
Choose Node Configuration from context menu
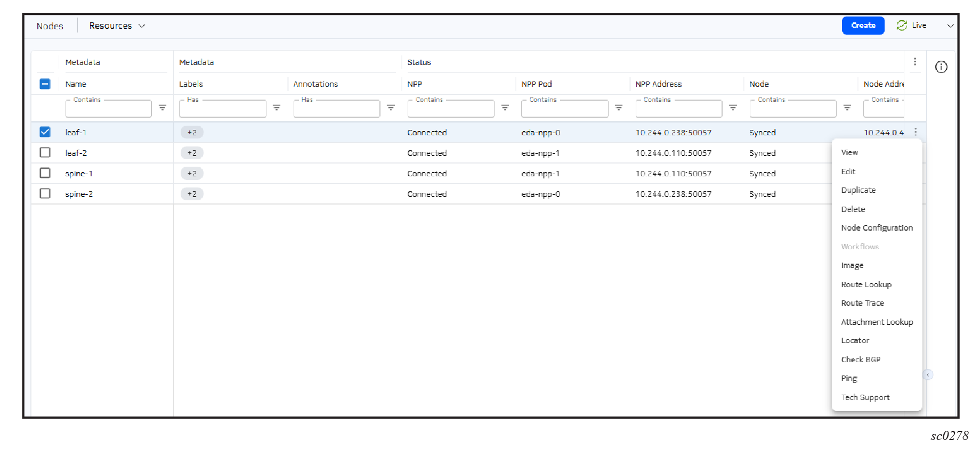pyautogui.click(x=877, y=228)
